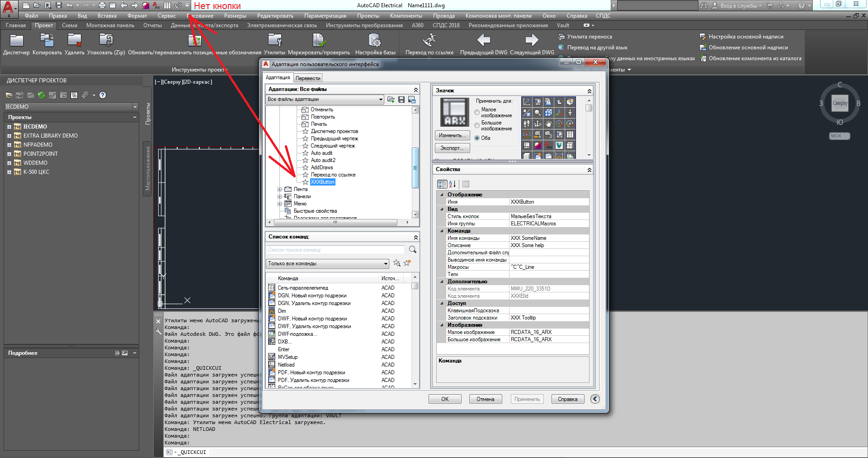Click the print icon in Project Manager toolbar
This screenshot has width=868, height=458.
(85, 95)
